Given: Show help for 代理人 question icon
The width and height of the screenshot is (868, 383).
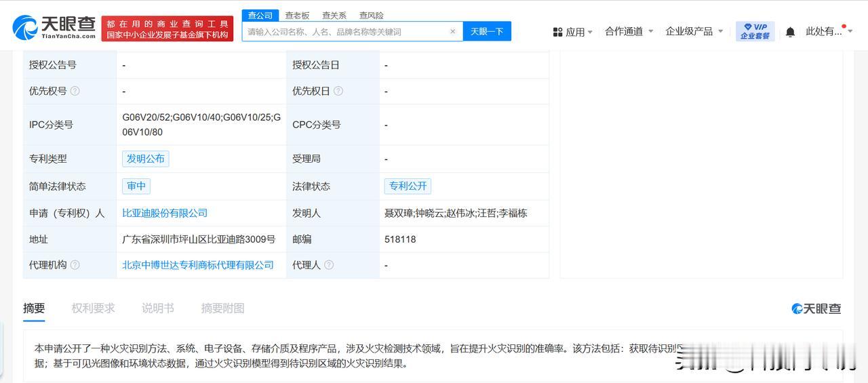Looking at the screenshot, I should coord(329,265).
